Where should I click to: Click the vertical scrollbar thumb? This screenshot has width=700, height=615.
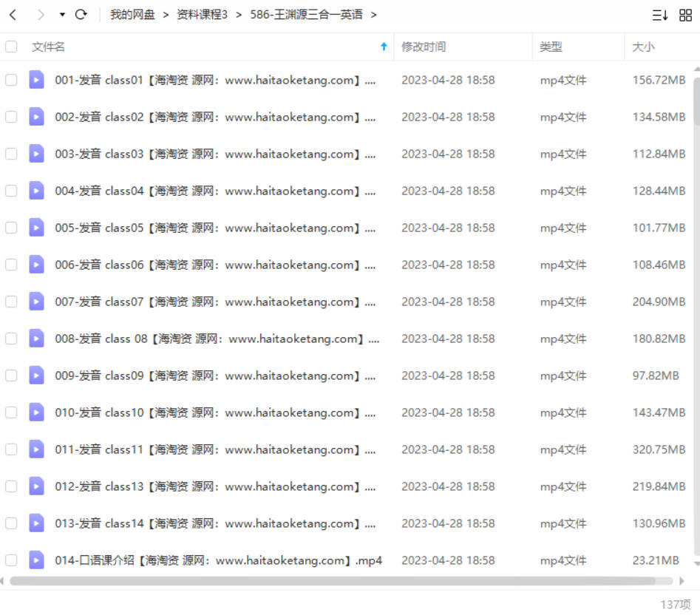coord(696,102)
